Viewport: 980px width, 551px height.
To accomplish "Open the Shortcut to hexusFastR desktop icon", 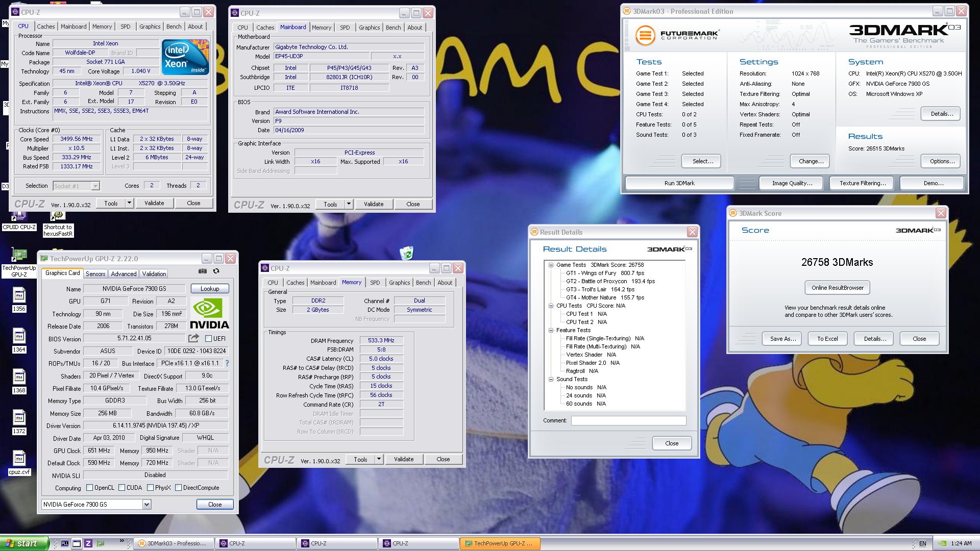I will point(58,223).
